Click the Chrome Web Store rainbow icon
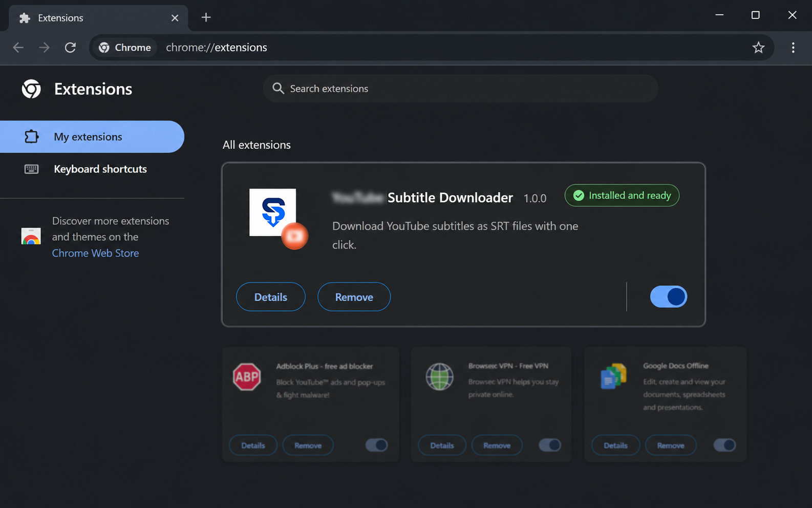The width and height of the screenshot is (812, 508). click(x=31, y=236)
